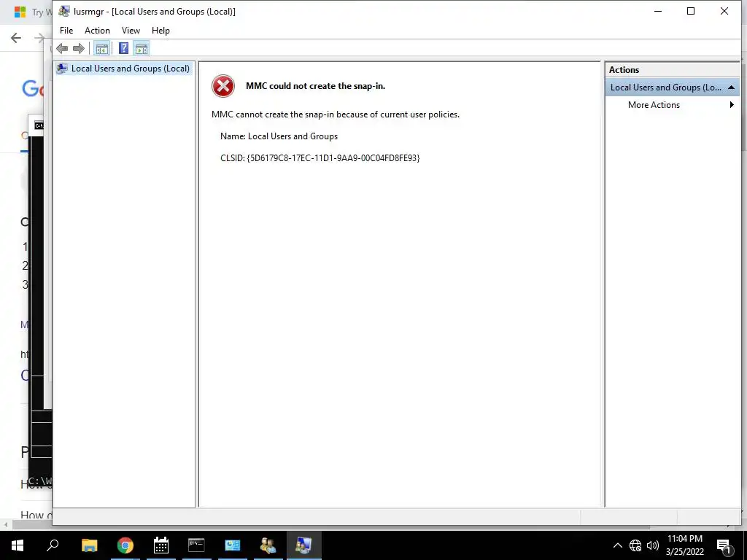Image resolution: width=747 pixels, height=560 pixels.
Task: Open File Explorer from taskbar
Action: 89,545
